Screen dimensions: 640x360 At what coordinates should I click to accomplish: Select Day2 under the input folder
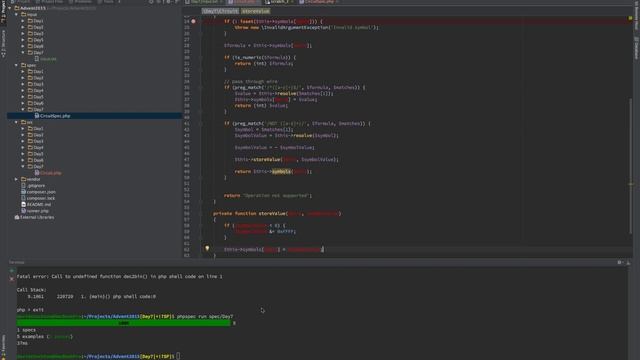pyautogui.click(x=38, y=27)
